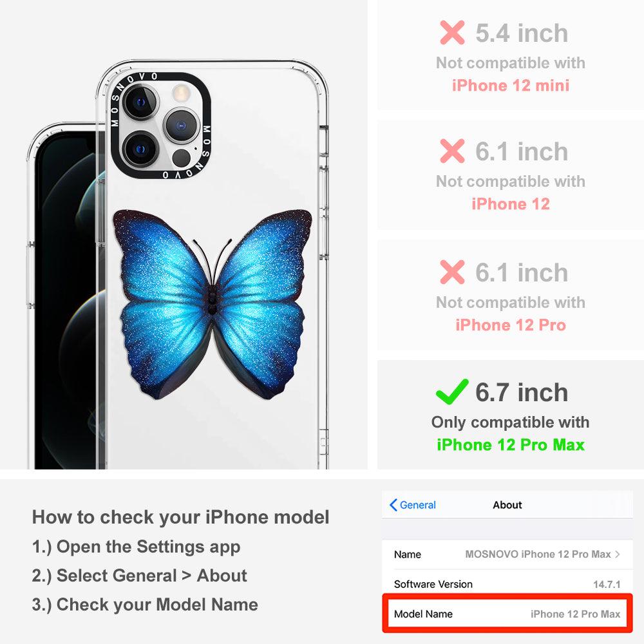Click the red X beside 5.4 inch
Screen dimensions: 644x644
[x=452, y=32]
